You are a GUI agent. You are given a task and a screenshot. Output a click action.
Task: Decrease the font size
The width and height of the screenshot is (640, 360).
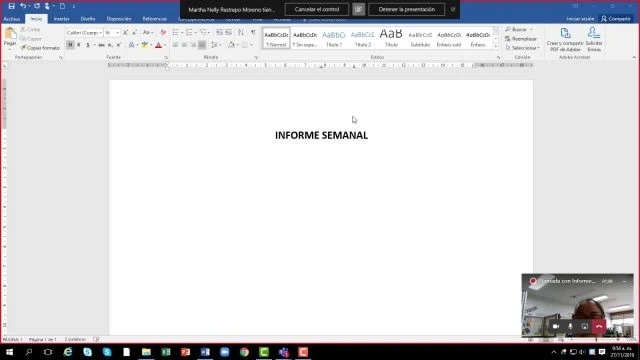point(134,32)
